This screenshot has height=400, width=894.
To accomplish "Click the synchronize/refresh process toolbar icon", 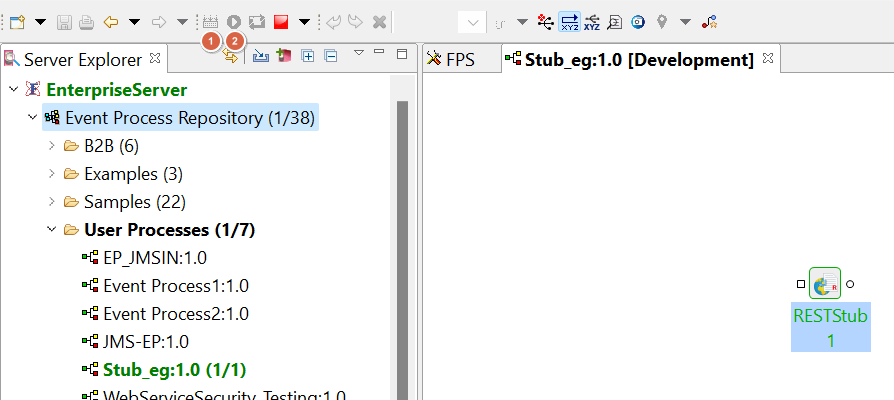I will pyautogui.click(x=257, y=21).
